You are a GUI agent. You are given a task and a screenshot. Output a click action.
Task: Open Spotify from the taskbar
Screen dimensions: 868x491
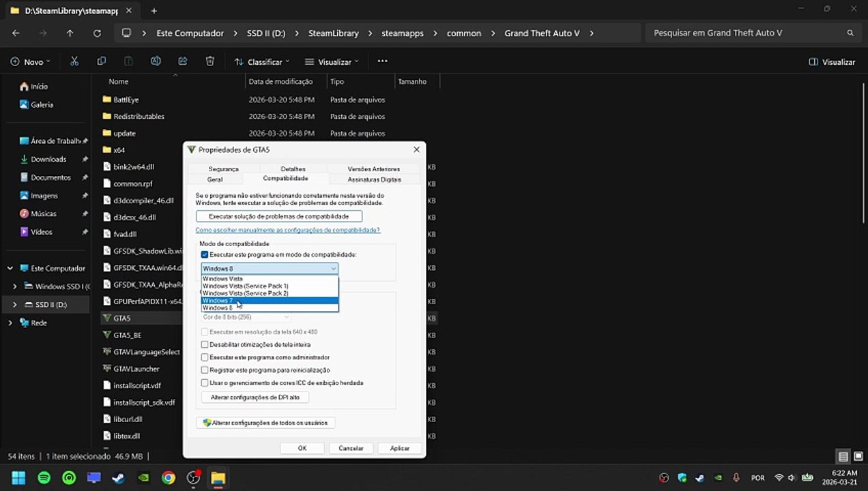(x=44, y=478)
